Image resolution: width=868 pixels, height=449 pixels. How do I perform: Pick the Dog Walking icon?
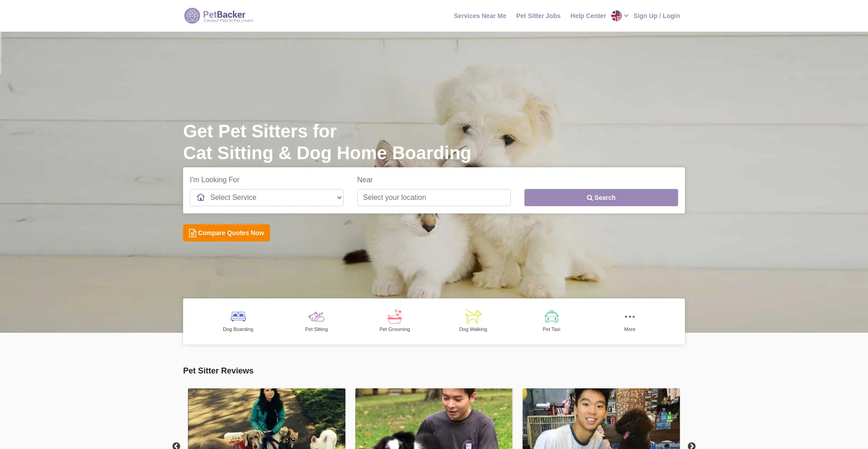click(x=473, y=317)
